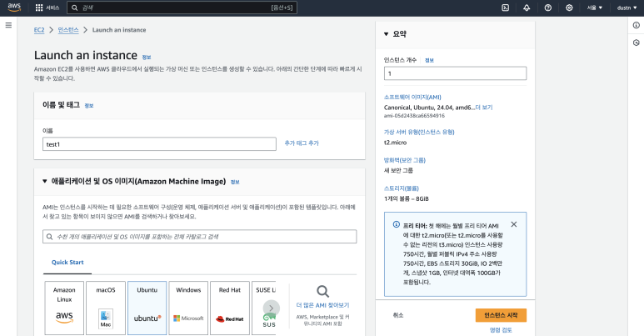Viewport: 644px width, 336px height.
Task: Click the instances breadcrumb link
Action: pyautogui.click(x=68, y=30)
